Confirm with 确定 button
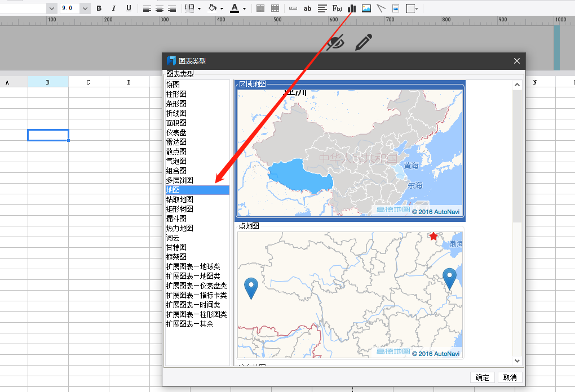The height and width of the screenshot is (392, 575). point(482,377)
